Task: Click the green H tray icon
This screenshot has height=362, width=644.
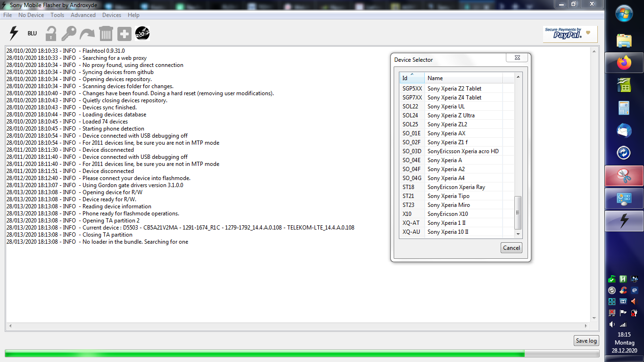Action: [x=623, y=279]
